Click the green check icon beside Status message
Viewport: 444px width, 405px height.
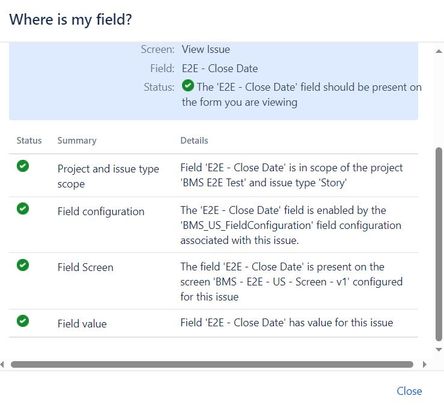(188, 86)
